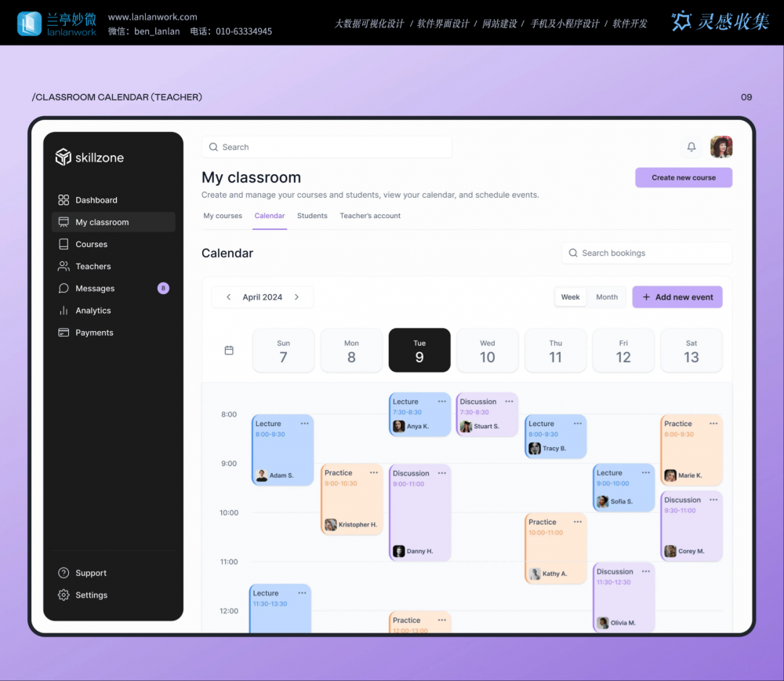Click the Search bookings field
This screenshot has width=784, height=681.
point(647,253)
